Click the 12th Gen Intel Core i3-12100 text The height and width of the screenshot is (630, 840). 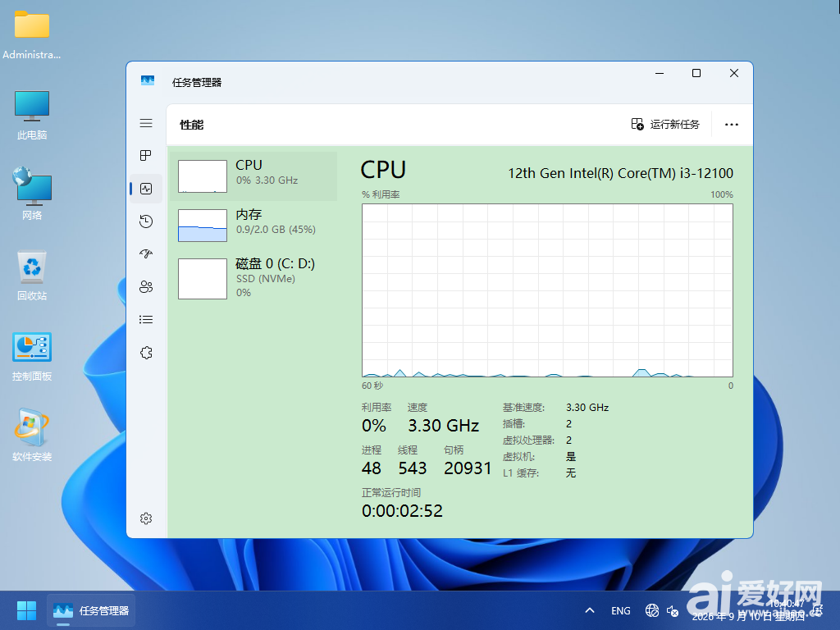(x=620, y=173)
